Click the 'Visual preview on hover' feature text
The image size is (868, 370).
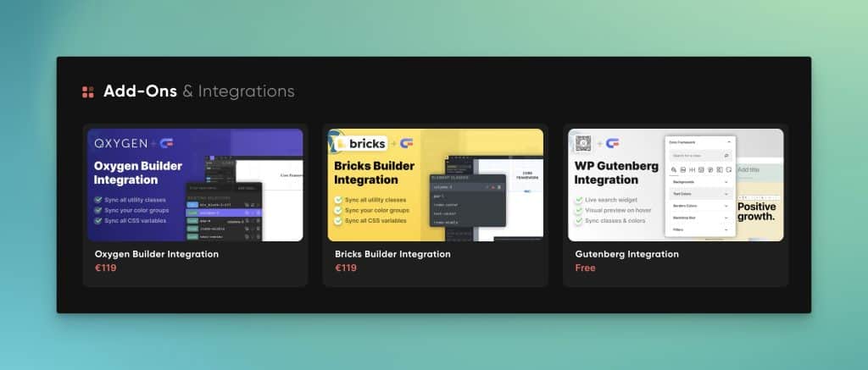618,210
